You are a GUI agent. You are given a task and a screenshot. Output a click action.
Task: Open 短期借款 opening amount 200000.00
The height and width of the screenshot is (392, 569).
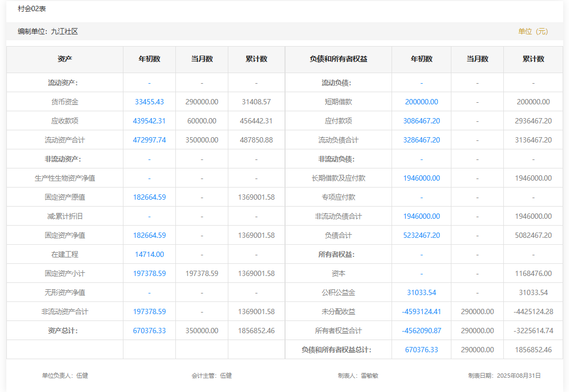pyautogui.click(x=421, y=102)
